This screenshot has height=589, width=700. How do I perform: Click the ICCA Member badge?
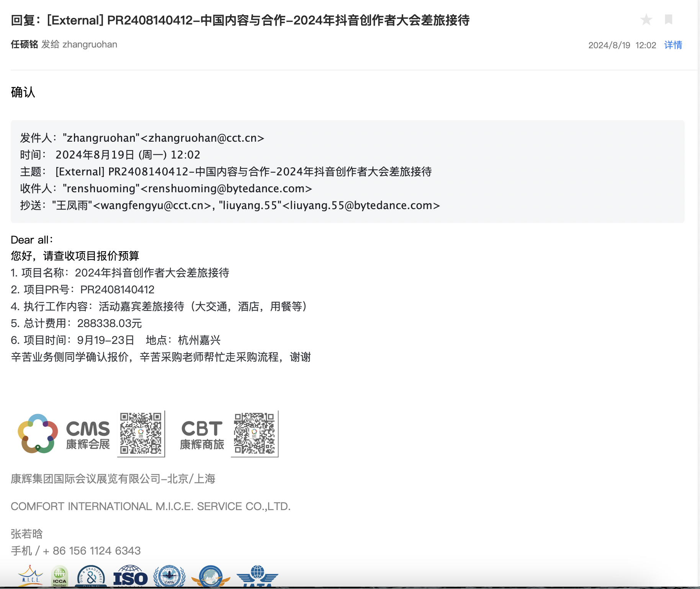point(60,576)
